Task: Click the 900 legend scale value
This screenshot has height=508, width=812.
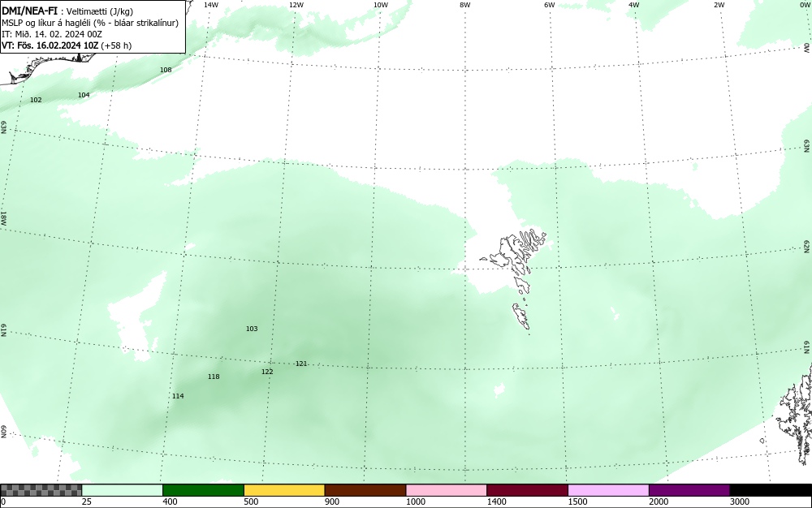Action: (x=332, y=502)
